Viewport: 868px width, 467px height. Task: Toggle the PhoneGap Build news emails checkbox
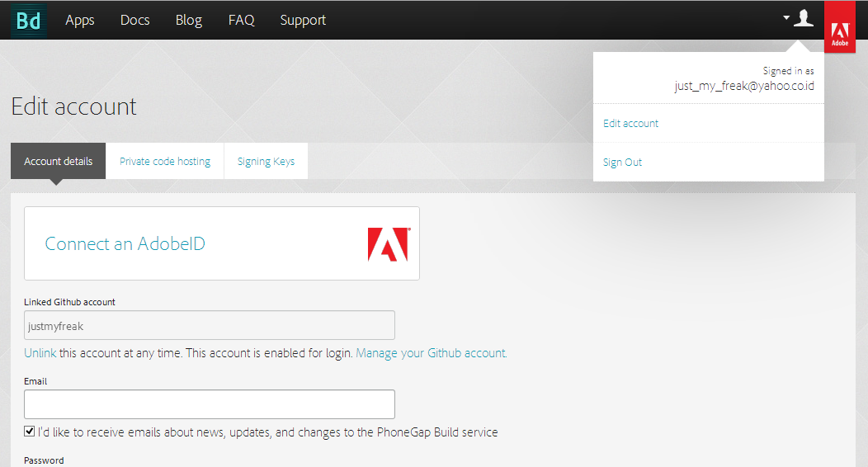click(x=30, y=432)
